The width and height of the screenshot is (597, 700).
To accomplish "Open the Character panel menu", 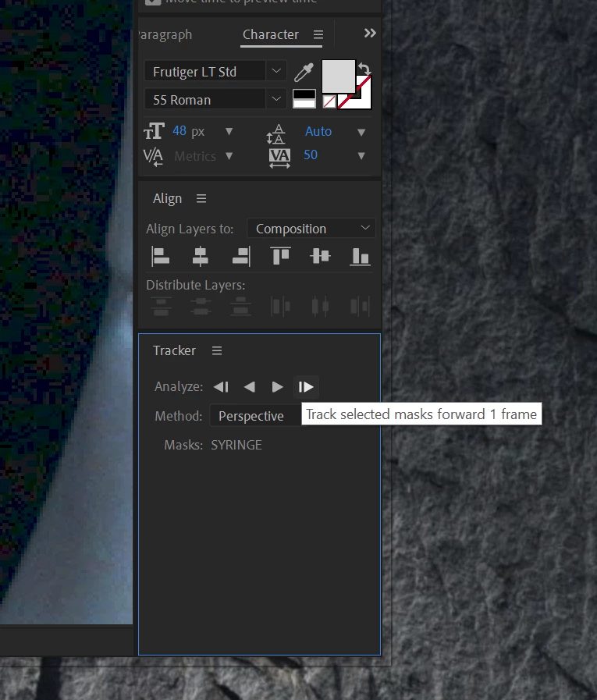I will coord(318,34).
